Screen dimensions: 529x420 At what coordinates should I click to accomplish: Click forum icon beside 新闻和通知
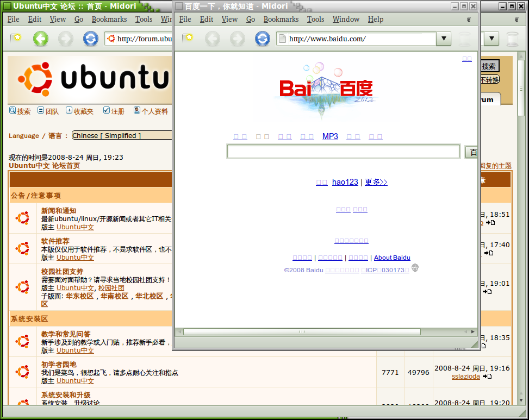pyautogui.click(x=23, y=218)
